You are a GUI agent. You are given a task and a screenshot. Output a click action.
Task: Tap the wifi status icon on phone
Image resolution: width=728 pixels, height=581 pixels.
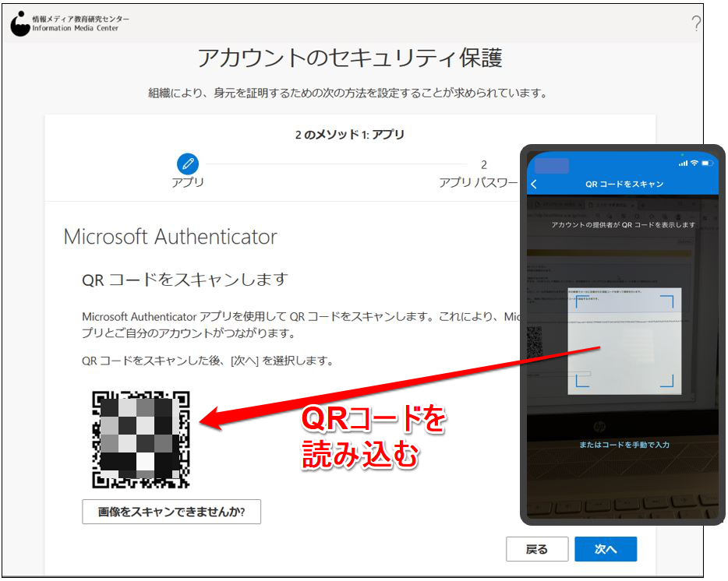(694, 163)
